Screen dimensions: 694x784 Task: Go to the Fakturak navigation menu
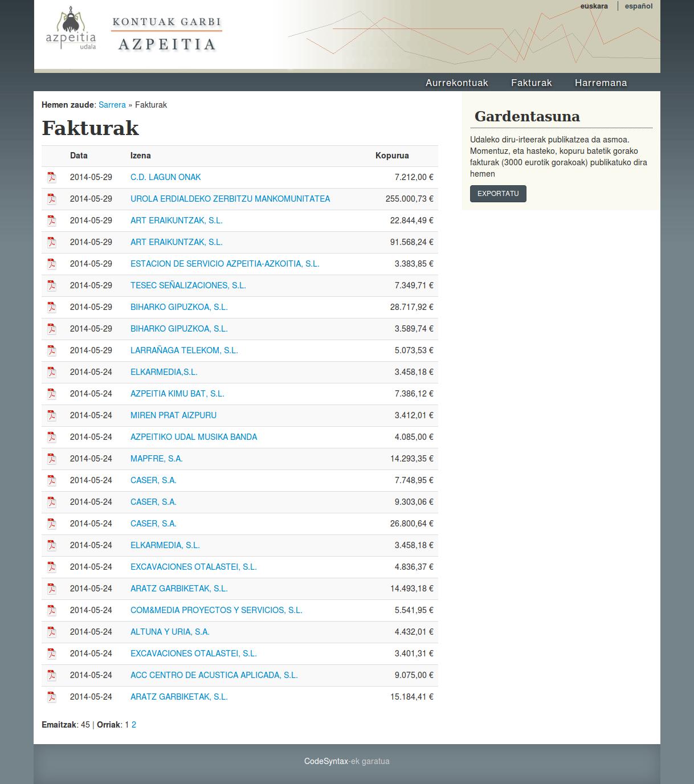tap(531, 83)
